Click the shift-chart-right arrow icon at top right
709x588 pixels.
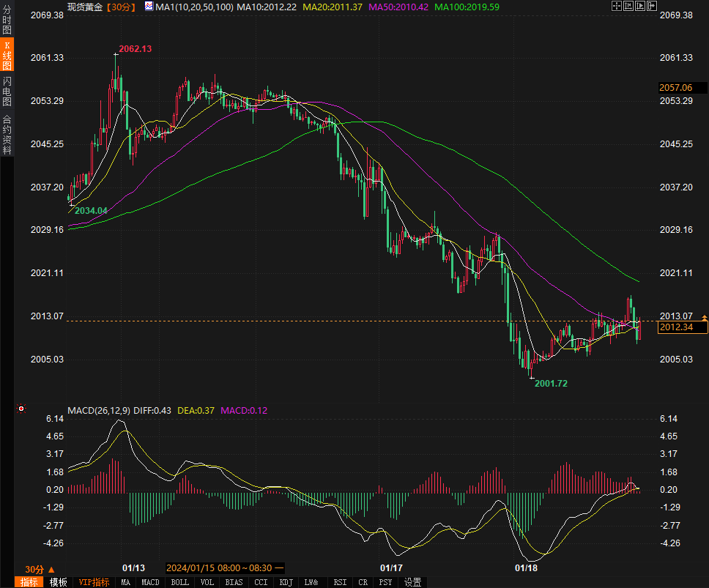[652, 6]
